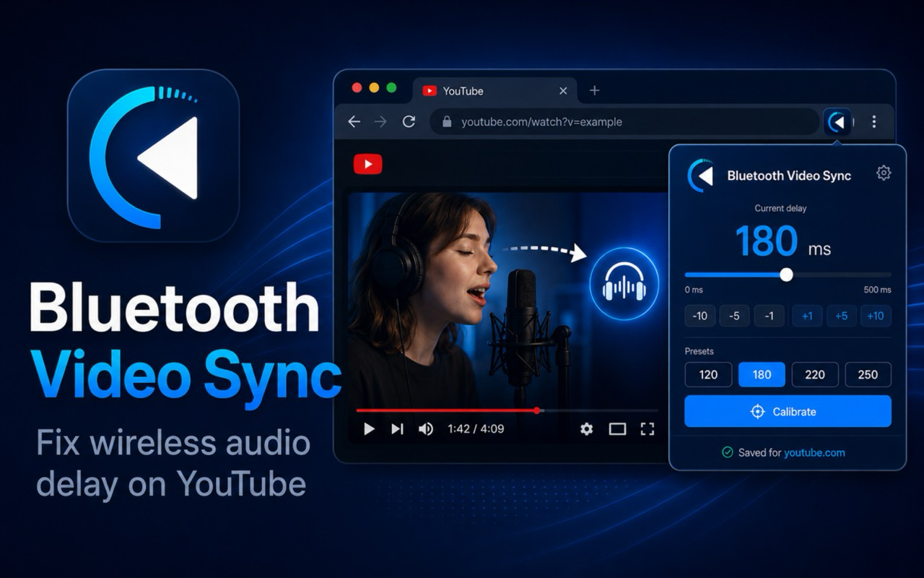Decrease delay by 10 ms
Viewport: 924px width, 578px height.
(699, 316)
